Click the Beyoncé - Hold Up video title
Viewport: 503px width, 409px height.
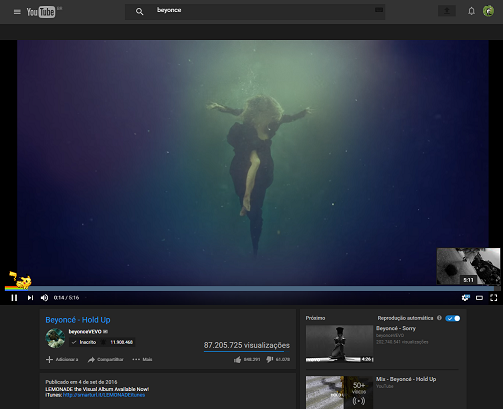click(78, 320)
